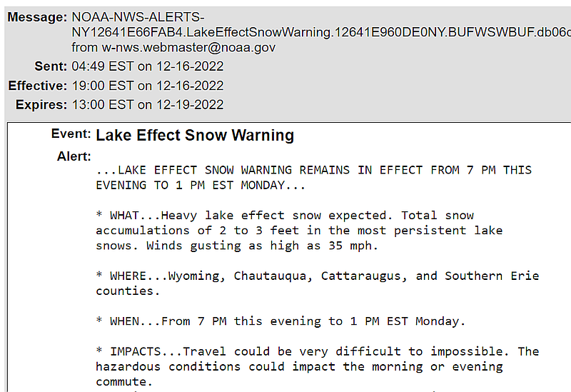Click the "Effective:" field label
The image size is (571, 392).
pos(36,86)
